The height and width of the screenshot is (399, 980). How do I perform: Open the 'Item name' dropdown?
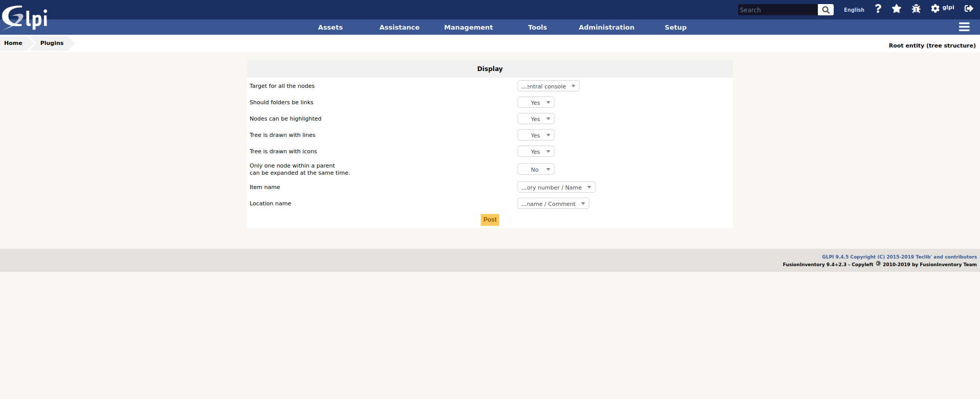[x=556, y=187]
